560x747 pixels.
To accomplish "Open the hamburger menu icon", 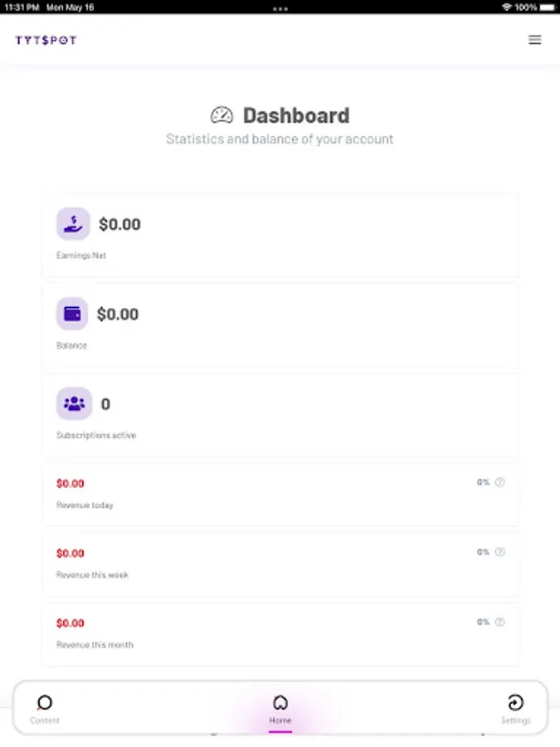I will [535, 40].
